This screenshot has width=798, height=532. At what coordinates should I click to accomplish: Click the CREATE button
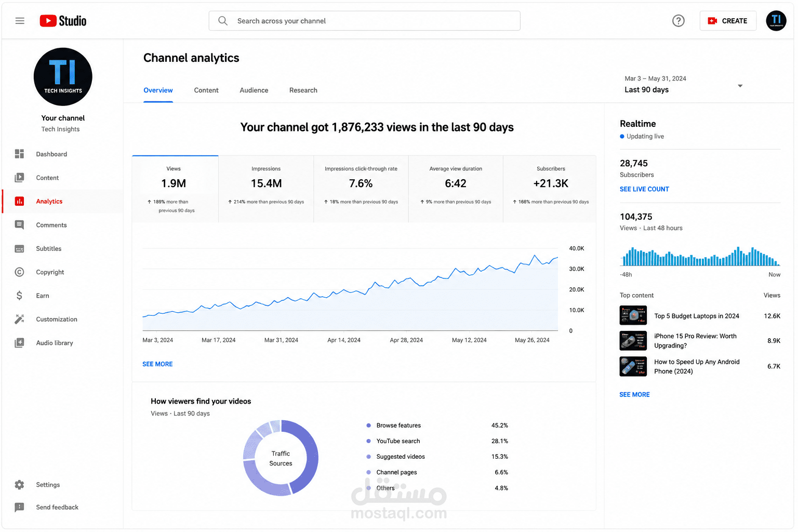(728, 21)
